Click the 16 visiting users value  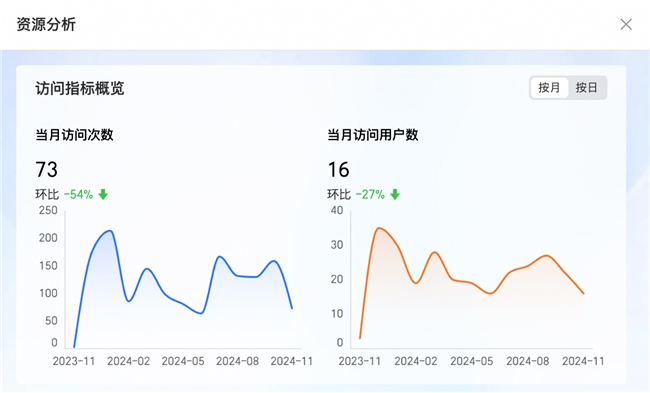338,169
